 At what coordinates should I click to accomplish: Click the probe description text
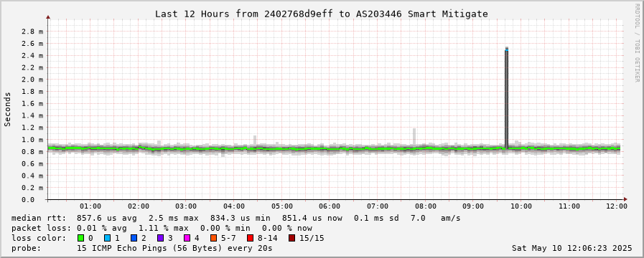(141, 248)
